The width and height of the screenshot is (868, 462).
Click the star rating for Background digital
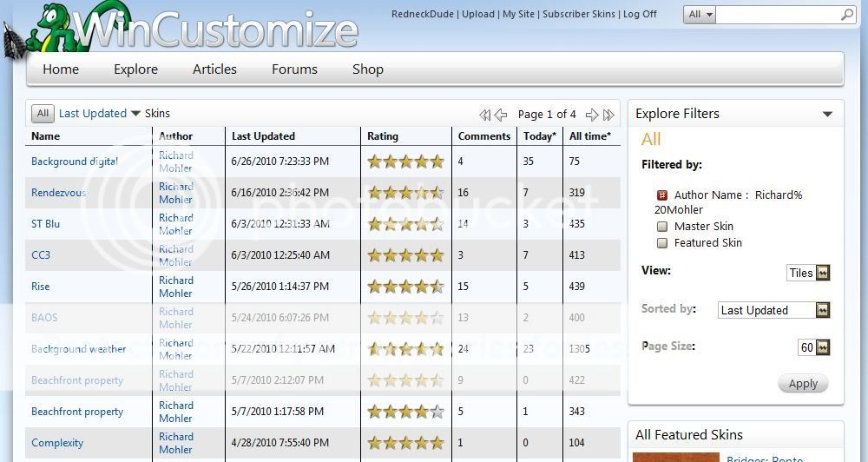(x=405, y=162)
